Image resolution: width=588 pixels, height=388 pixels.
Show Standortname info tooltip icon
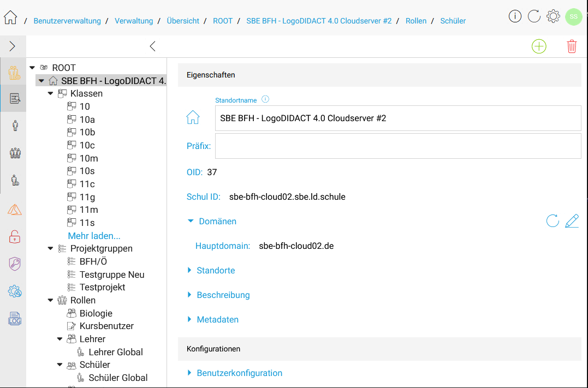[265, 99]
